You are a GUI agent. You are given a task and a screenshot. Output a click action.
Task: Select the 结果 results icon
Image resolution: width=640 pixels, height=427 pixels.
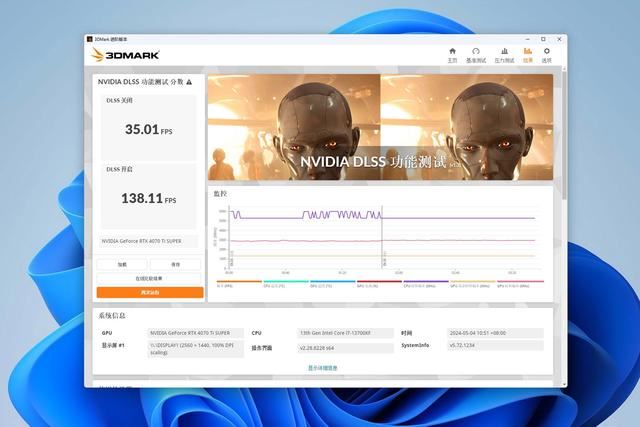click(x=527, y=54)
